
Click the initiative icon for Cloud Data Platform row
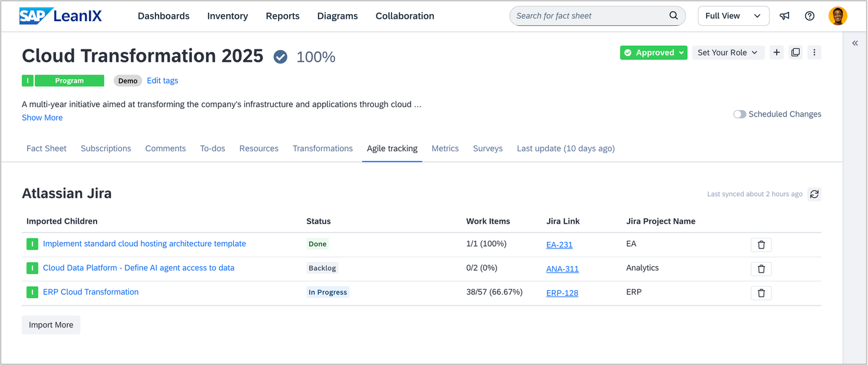pos(32,268)
